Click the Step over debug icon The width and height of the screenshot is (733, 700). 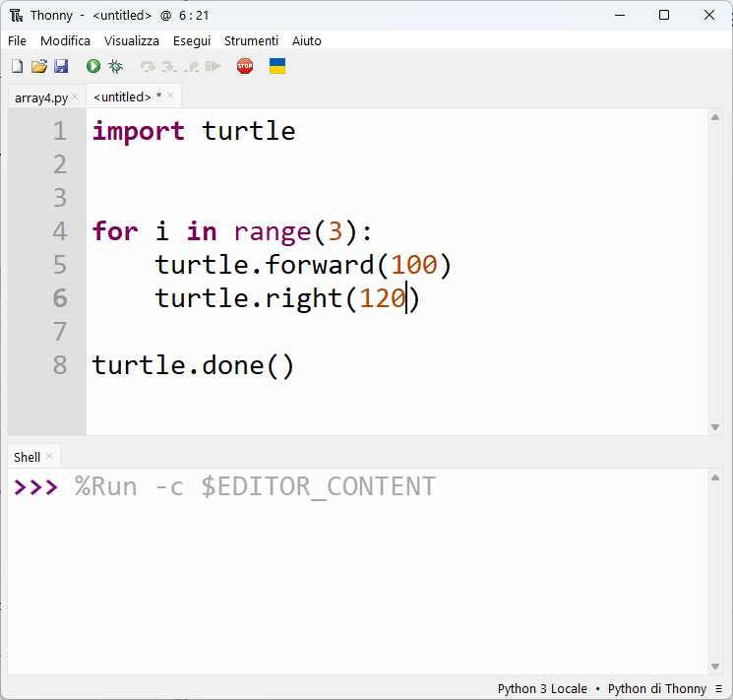(x=148, y=66)
